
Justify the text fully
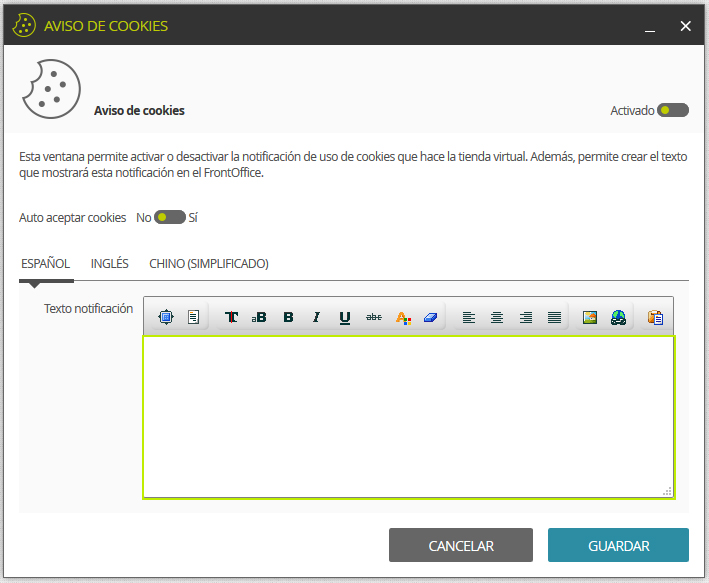tap(554, 318)
